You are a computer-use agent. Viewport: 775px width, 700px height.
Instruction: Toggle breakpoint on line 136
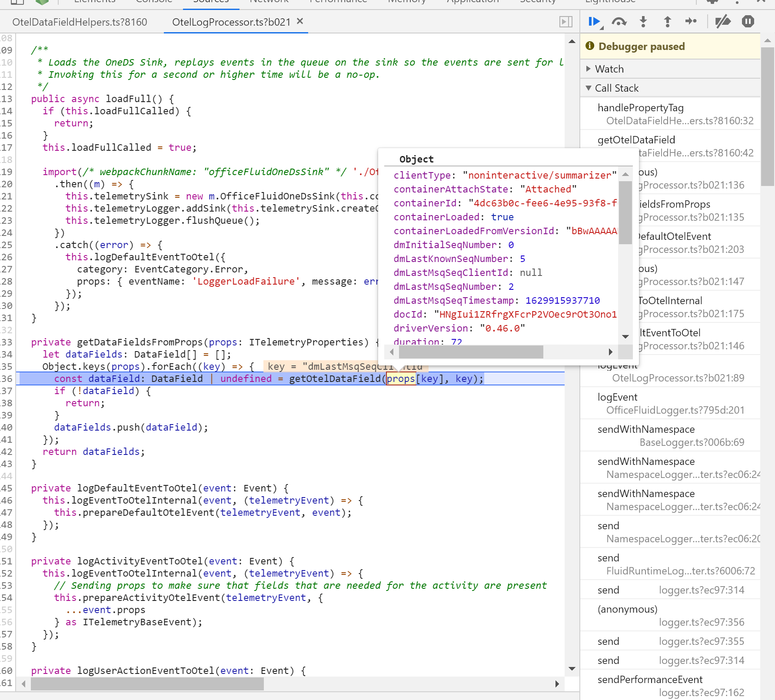tap(6, 378)
